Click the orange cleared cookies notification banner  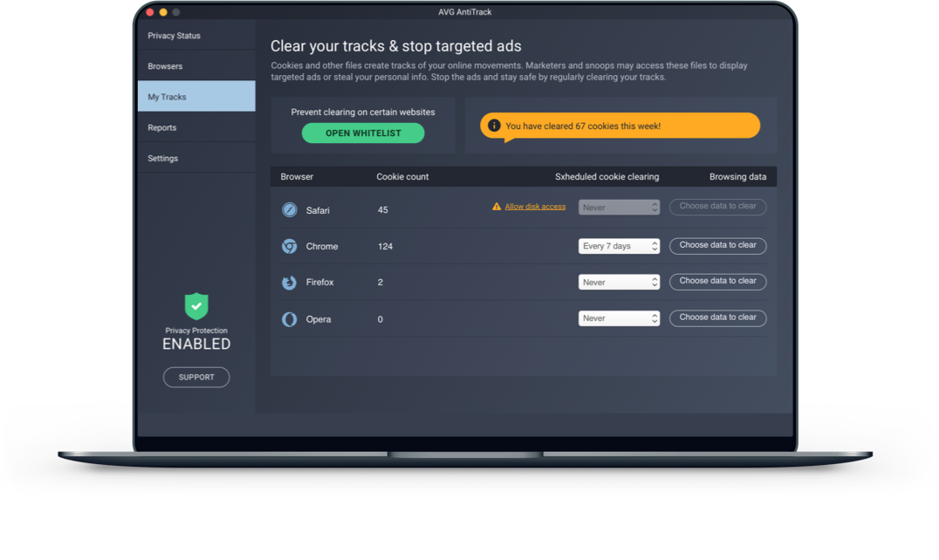pos(620,126)
